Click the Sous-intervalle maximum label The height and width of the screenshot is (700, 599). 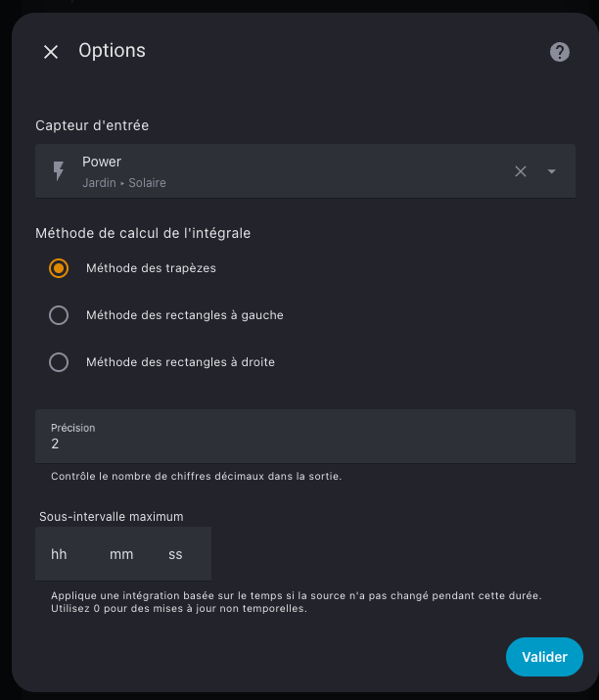point(112,517)
